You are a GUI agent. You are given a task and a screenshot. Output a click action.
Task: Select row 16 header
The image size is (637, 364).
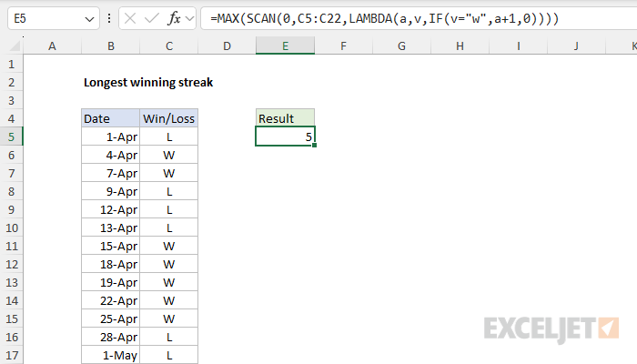(x=11, y=338)
